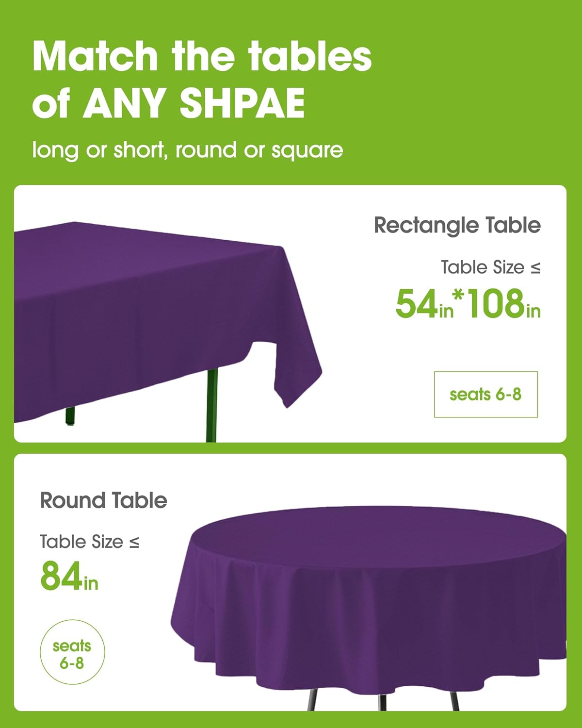Click "Table Size ≤" under Rectangle Table
The width and height of the screenshot is (582, 728).
point(490,267)
